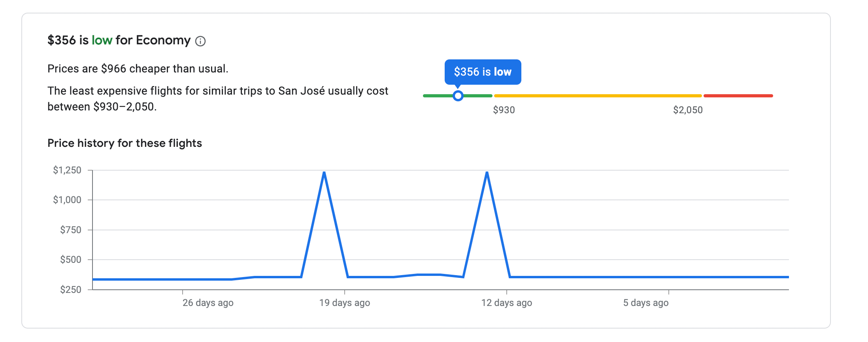The height and width of the screenshot is (342, 868).
Task: Click the "$356 is low" tooltip bubble
Action: click(x=483, y=72)
